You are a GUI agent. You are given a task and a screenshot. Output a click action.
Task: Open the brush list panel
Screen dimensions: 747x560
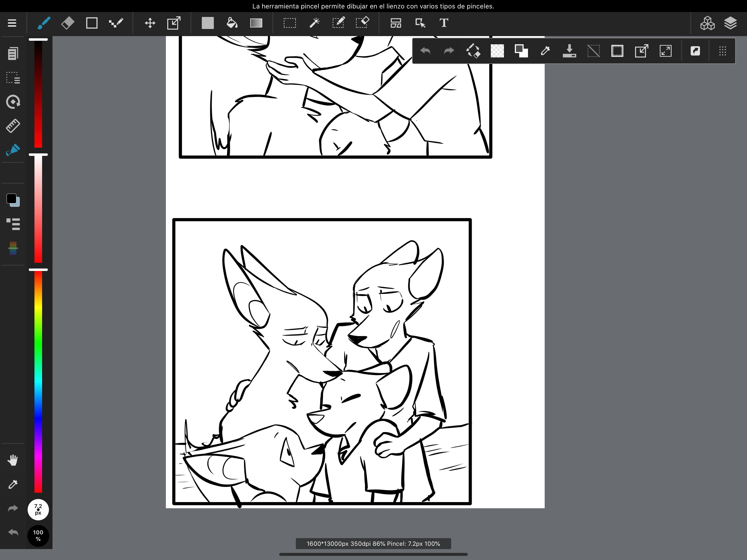[x=13, y=224]
